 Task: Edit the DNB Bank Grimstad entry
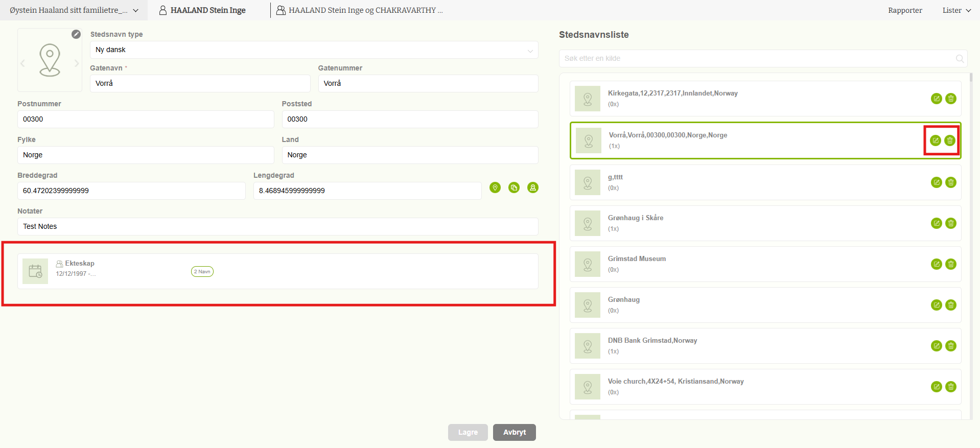(936, 346)
